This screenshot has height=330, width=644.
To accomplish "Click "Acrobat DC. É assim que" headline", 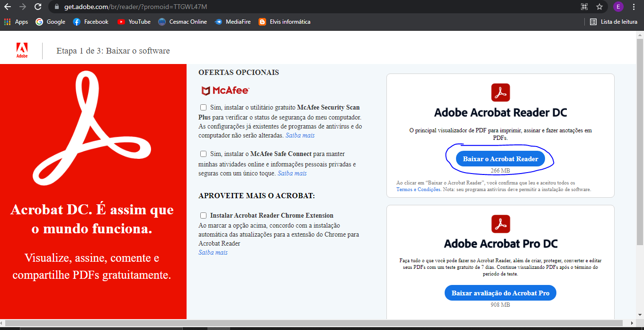I will pyautogui.click(x=92, y=210).
